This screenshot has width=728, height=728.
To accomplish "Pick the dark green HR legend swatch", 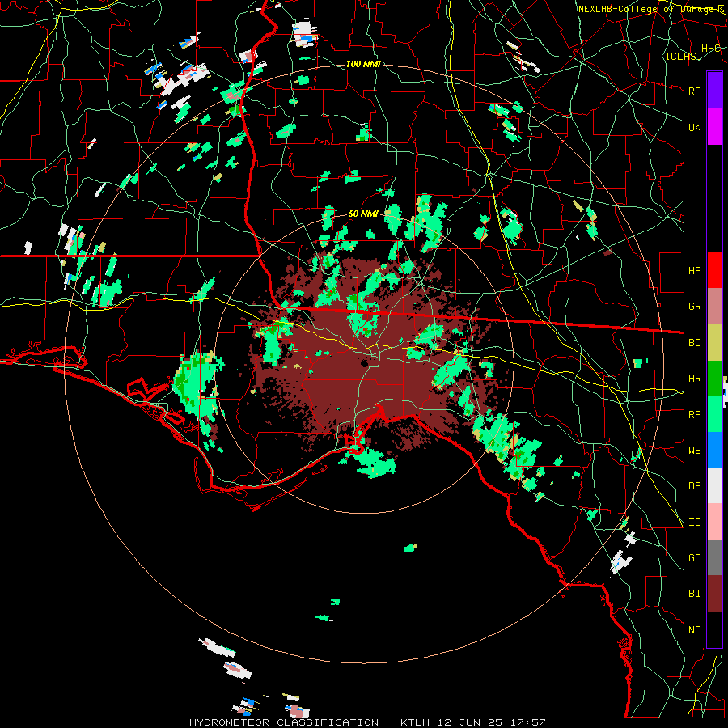I will 714,379.
